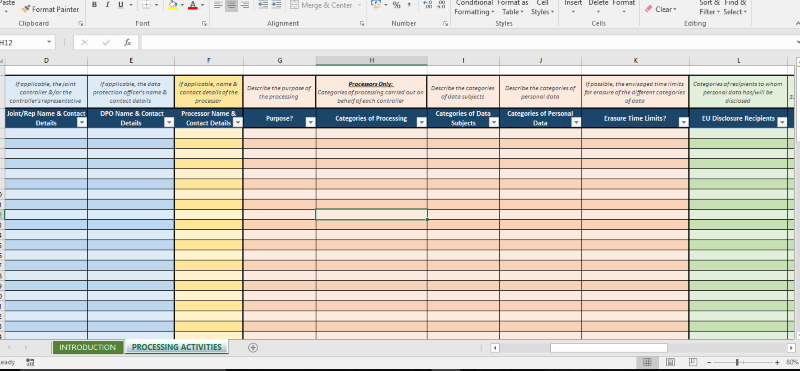Image resolution: width=800 pixels, height=371 pixels.
Task: Open fill color dropdown arrow
Action: (182, 5)
